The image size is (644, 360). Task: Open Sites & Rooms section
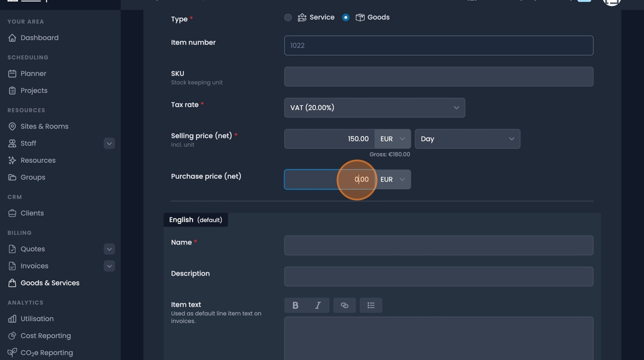point(44,126)
